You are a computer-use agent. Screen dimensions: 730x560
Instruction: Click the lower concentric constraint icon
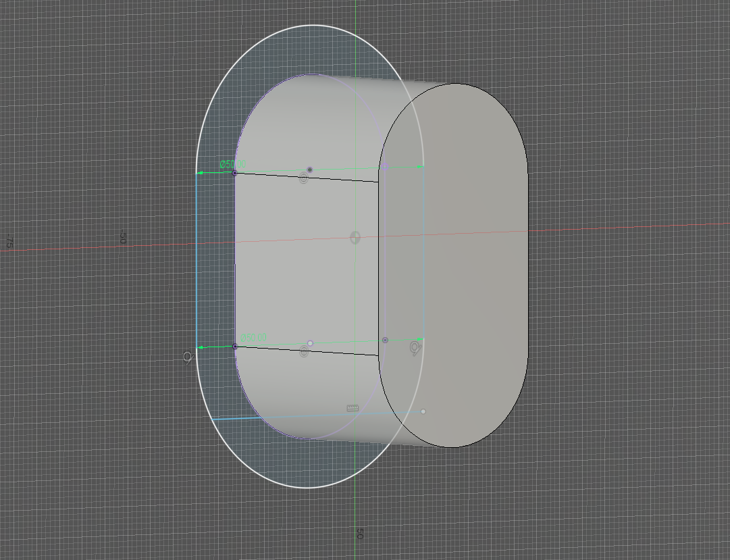coord(303,352)
